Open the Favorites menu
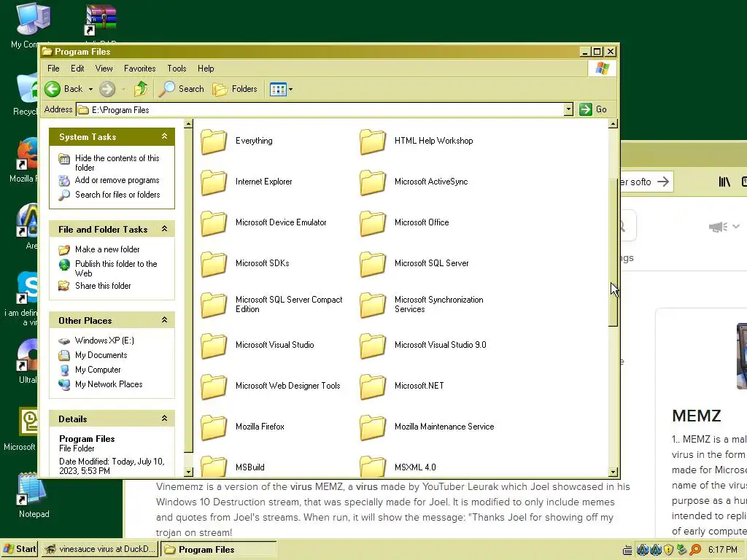The image size is (747, 560). pos(139,69)
